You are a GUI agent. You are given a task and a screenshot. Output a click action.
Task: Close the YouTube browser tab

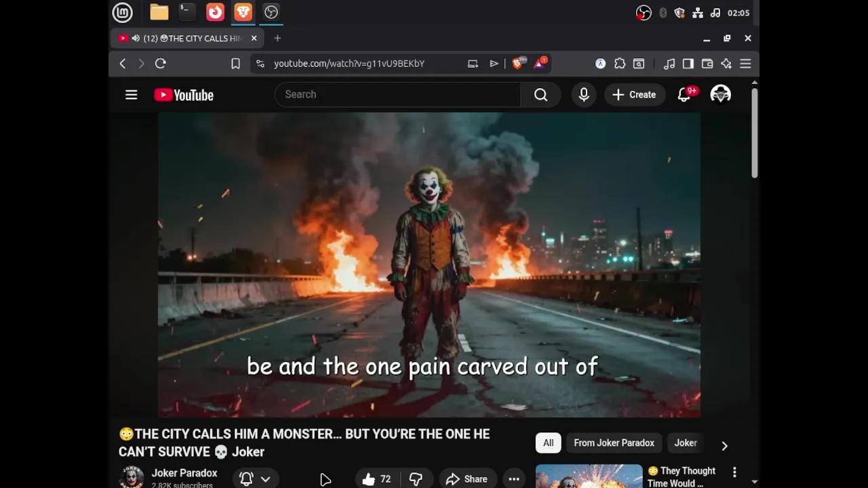254,39
